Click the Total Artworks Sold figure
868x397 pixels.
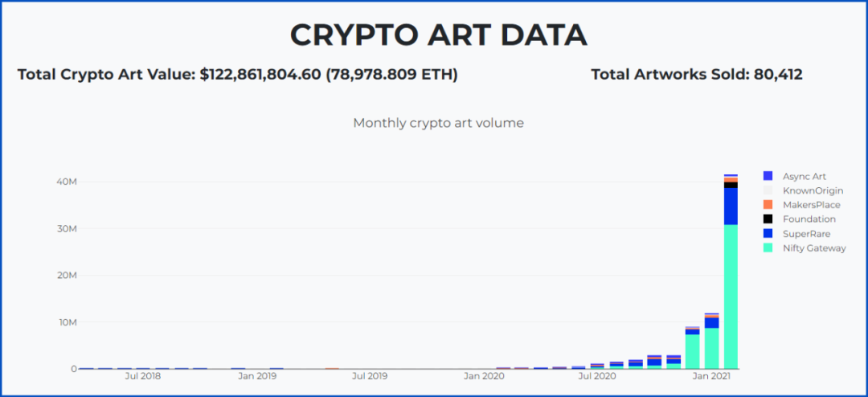696,75
